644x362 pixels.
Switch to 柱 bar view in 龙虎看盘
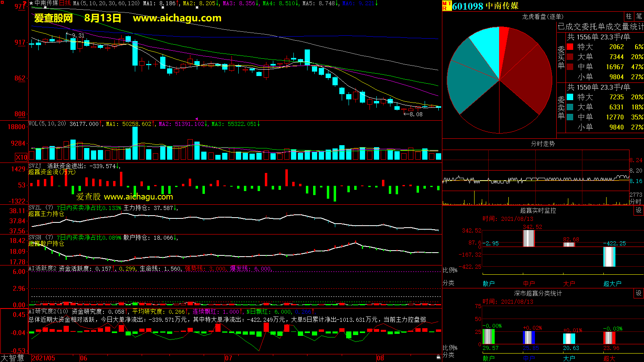coord(629,16)
